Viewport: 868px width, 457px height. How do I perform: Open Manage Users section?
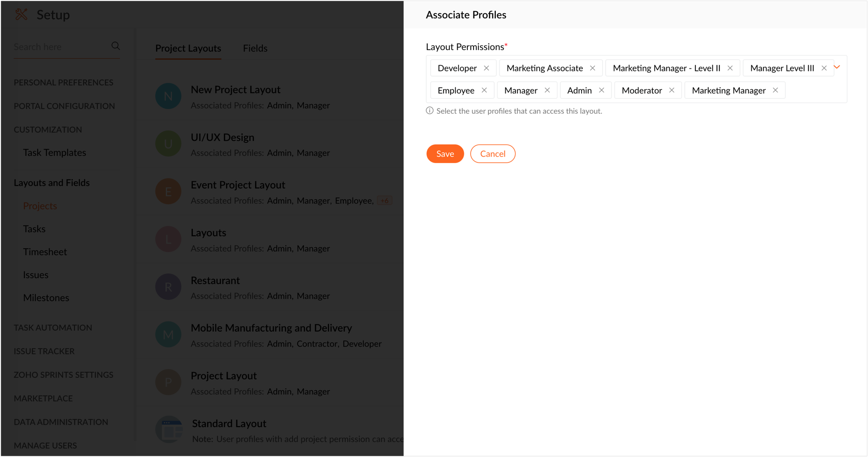pyautogui.click(x=45, y=446)
